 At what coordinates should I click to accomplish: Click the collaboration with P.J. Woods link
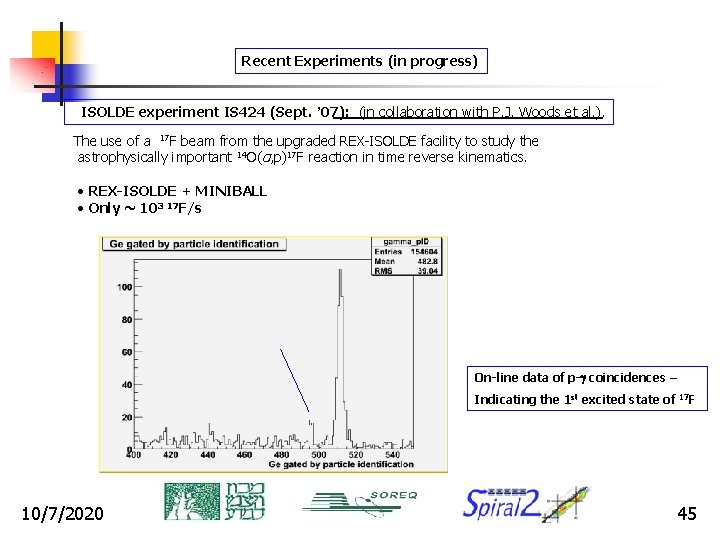tap(481, 112)
